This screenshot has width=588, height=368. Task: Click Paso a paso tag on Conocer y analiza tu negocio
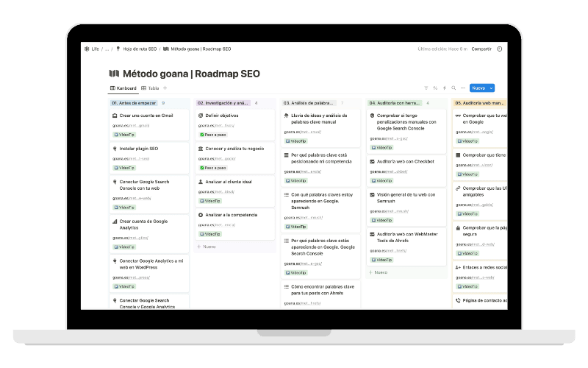213,168
